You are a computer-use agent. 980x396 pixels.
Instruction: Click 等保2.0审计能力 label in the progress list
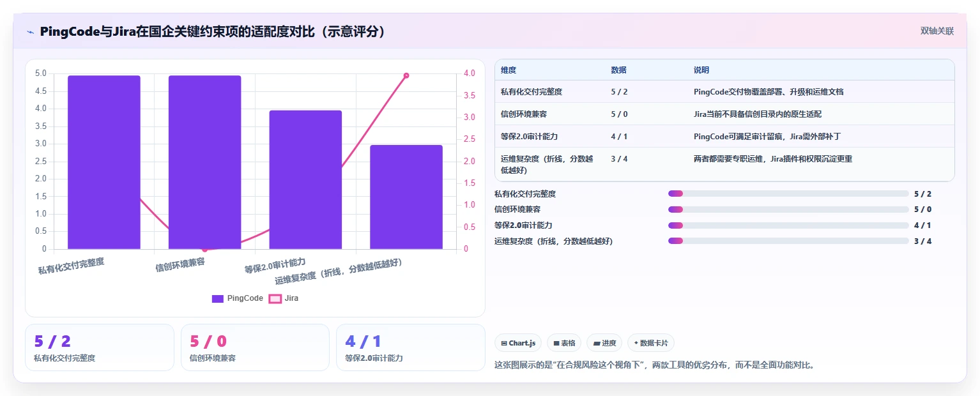click(523, 225)
